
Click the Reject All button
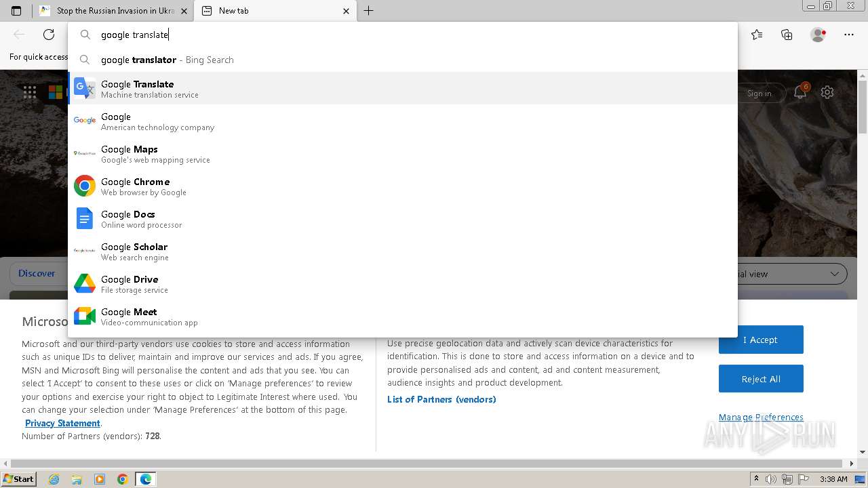point(761,379)
